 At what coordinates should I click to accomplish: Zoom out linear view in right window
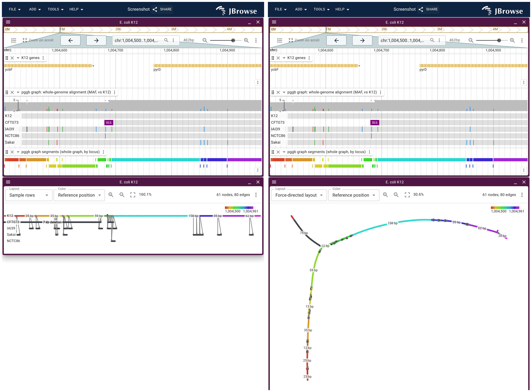pos(471,40)
